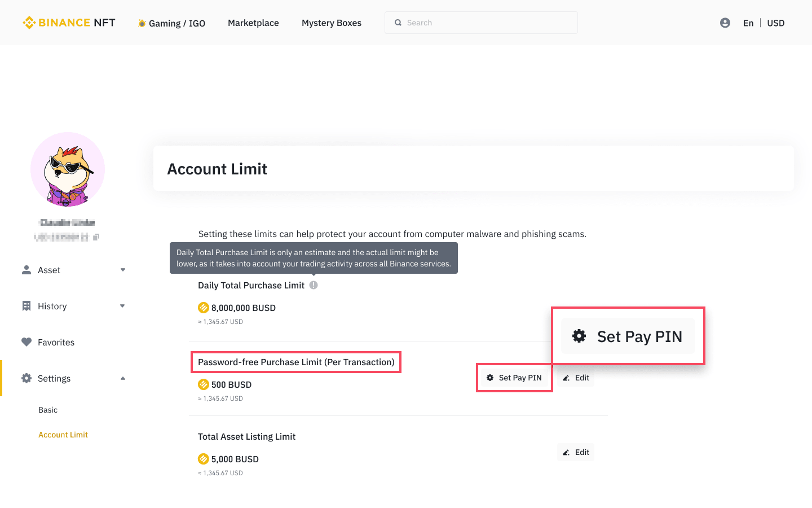The width and height of the screenshot is (812, 508).
Task: Focus the Search input field
Action: click(x=481, y=23)
